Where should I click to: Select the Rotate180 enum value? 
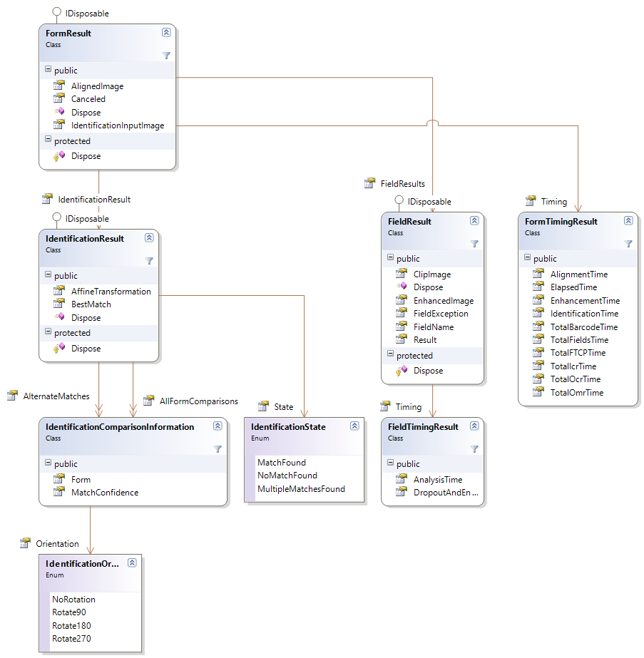(x=71, y=626)
